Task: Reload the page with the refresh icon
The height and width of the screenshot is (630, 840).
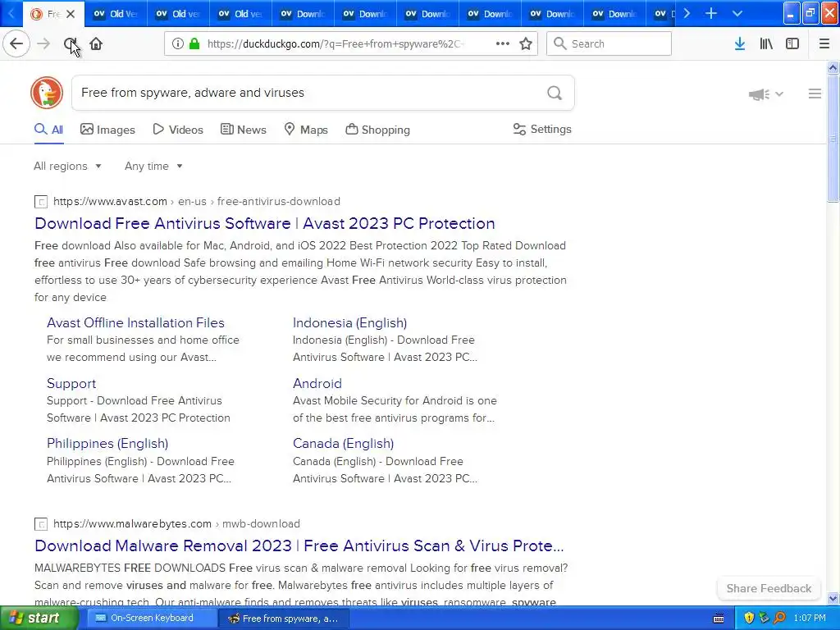Action: [71, 44]
